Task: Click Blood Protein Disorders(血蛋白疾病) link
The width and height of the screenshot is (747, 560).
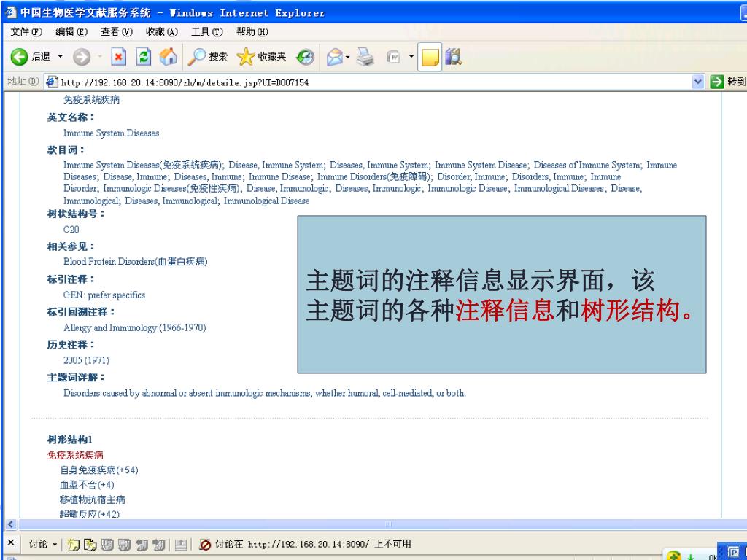Action: coord(136,262)
